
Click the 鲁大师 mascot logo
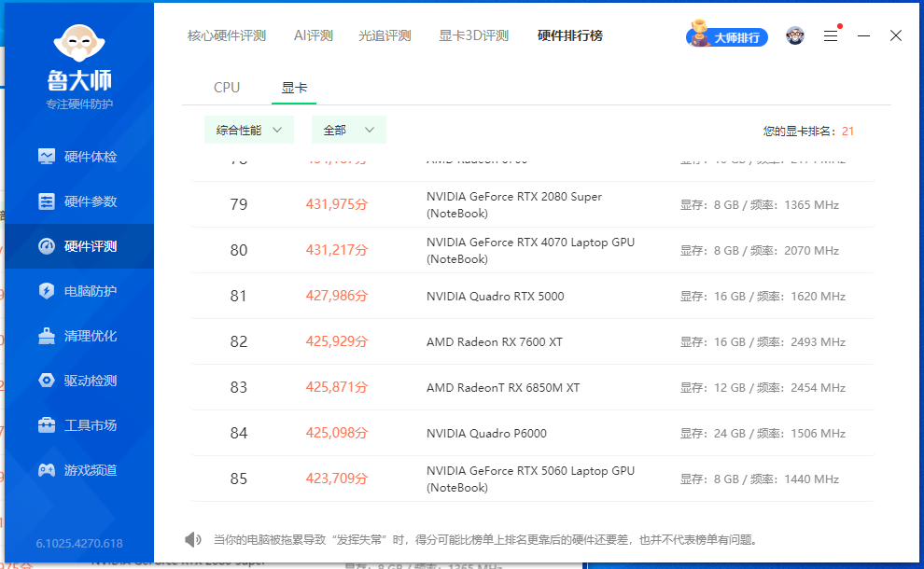[x=79, y=43]
